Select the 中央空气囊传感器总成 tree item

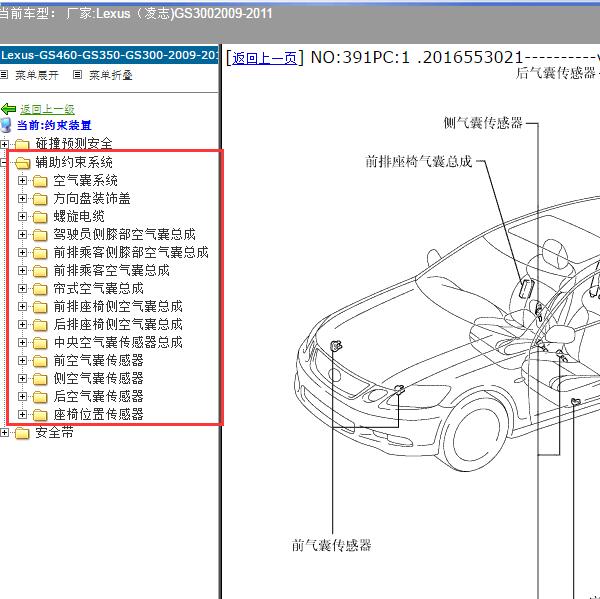coord(118,342)
